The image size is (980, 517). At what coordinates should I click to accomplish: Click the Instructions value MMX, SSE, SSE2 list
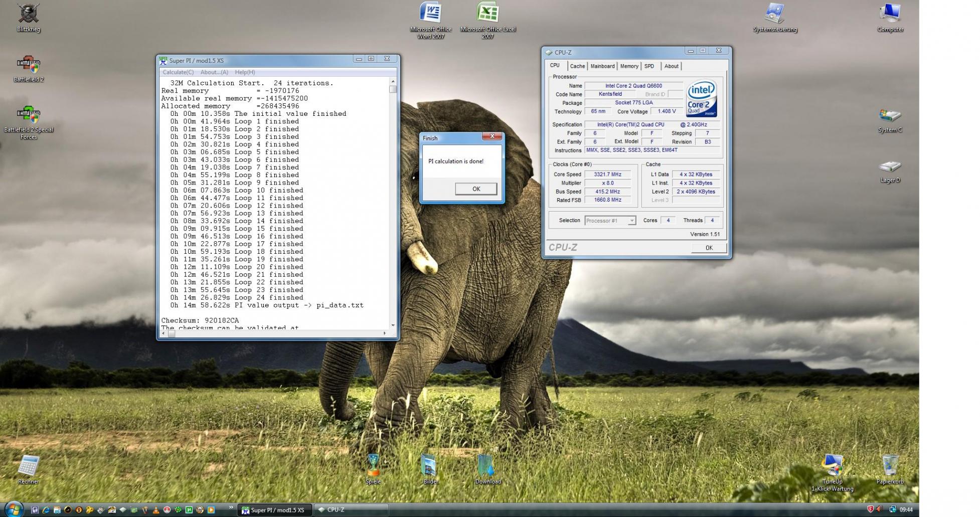(x=652, y=150)
